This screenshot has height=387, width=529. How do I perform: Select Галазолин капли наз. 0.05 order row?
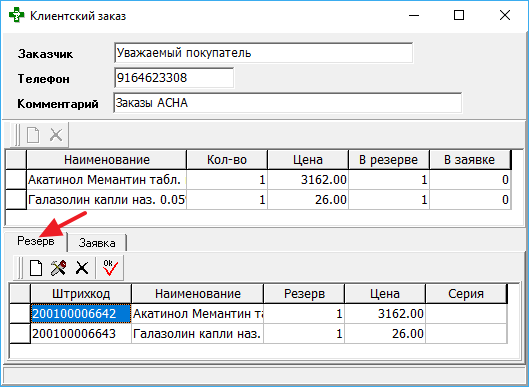tap(107, 199)
